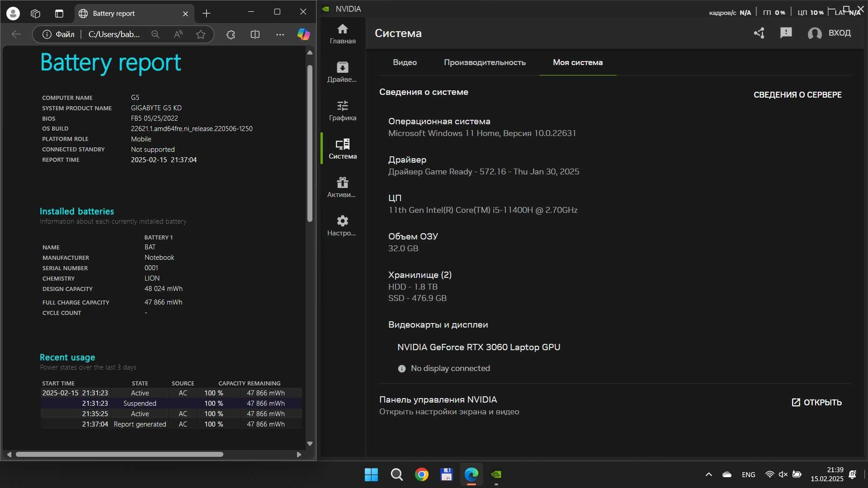Switch ENG input language indicator
The image size is (868, 488).
[x=748, y=474]
